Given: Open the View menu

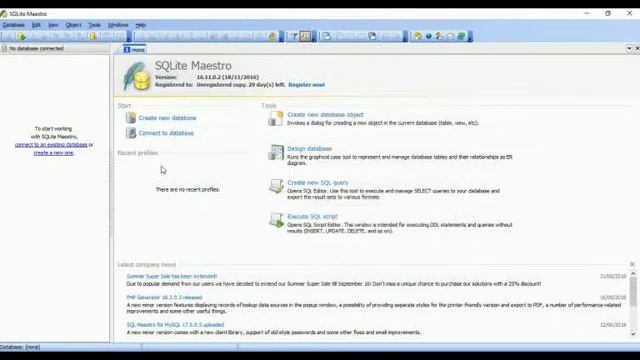Looking at the screenshot, I should point(53,25).
